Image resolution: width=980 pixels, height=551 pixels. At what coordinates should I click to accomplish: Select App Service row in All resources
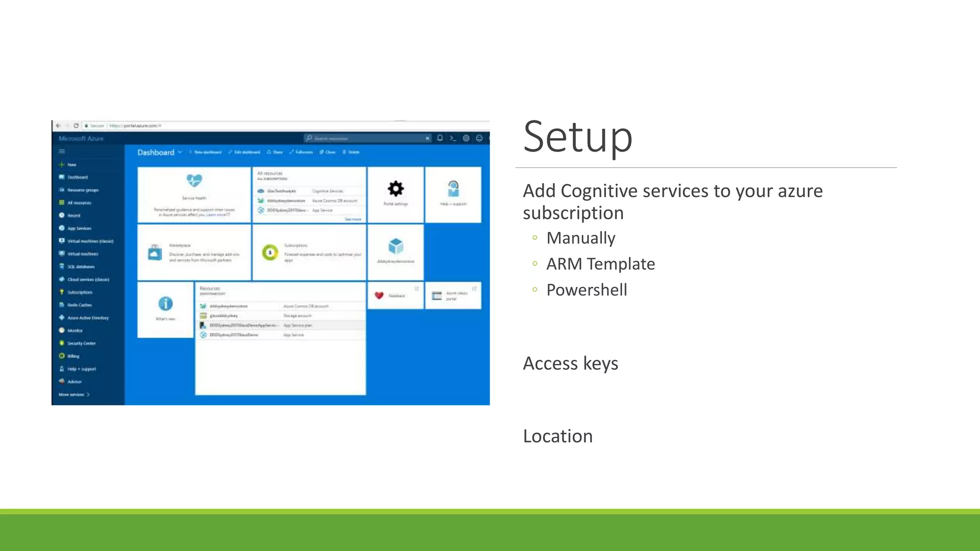[309, 210]
